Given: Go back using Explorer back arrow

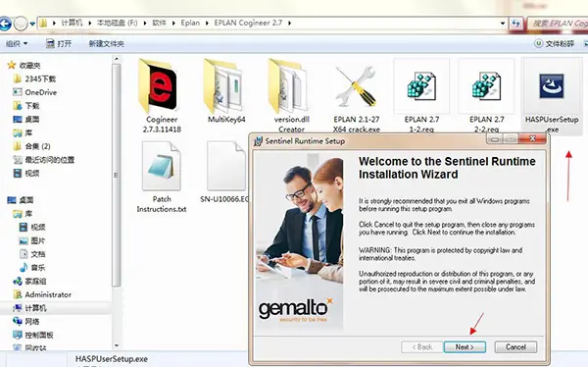Looking at the screenshot, I should (5, 24).
